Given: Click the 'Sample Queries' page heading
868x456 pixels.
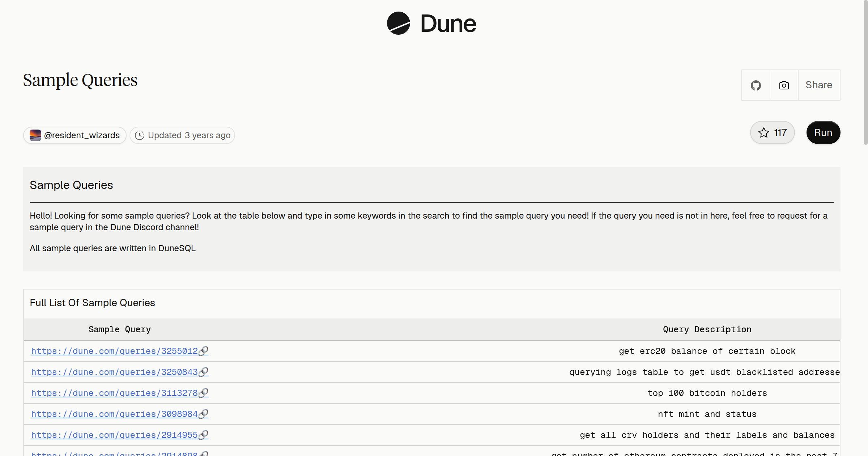Looking at the screenshot, I should [80, 80].
